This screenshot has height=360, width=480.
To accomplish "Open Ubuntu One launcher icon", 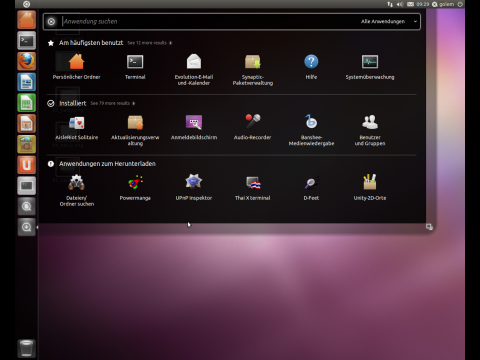I will [27, 165].
